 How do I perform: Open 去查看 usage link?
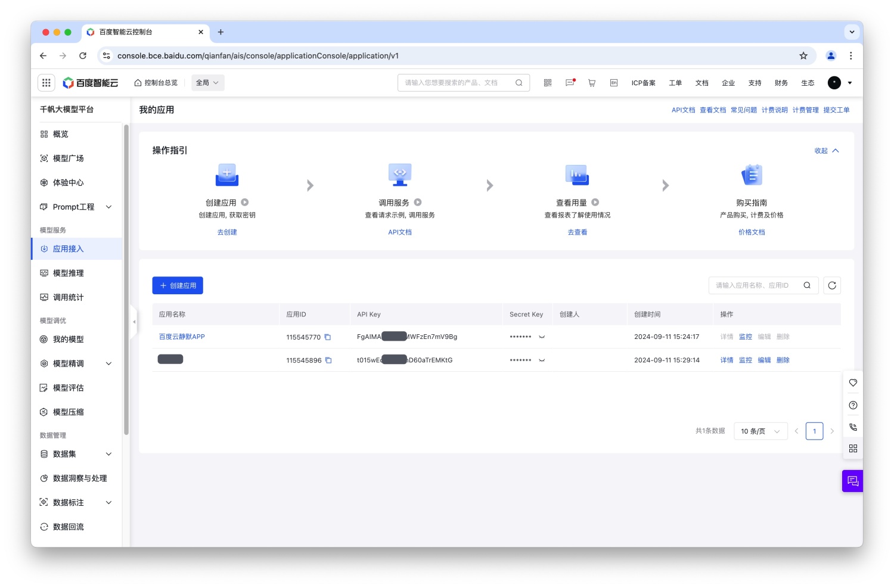click(578, 232)
